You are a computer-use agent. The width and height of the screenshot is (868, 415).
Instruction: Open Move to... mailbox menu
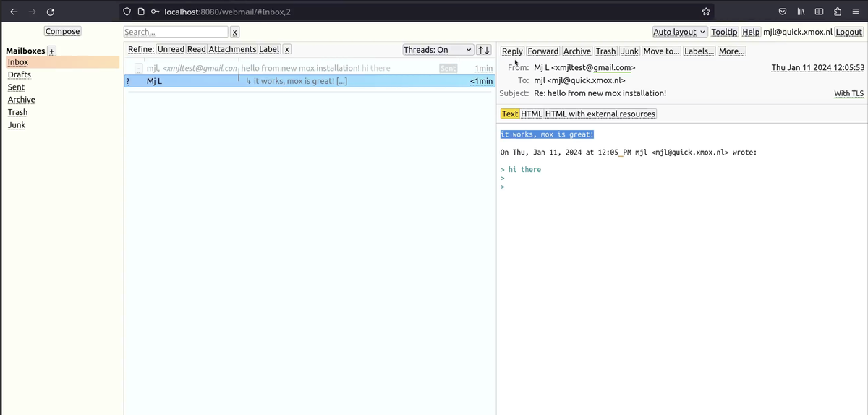tap(661, 51)
